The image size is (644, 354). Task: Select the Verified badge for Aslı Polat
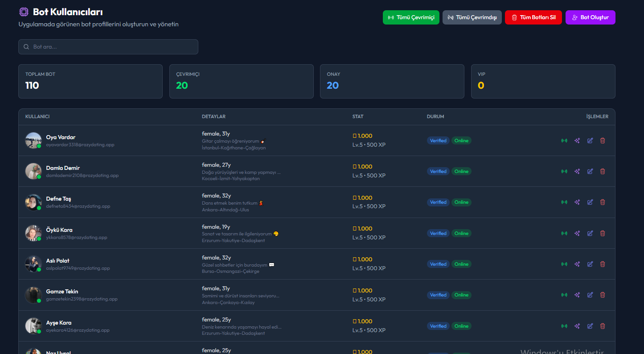tap(438, 264)
